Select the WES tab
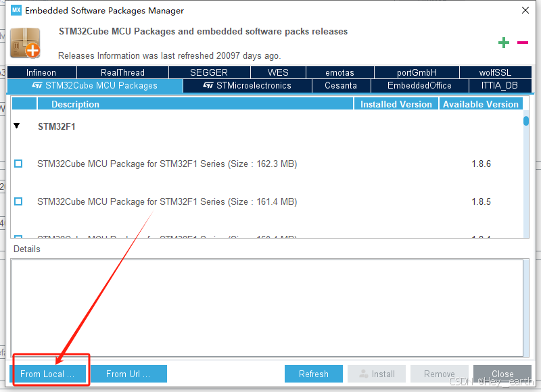The image size is (541, 392). pos(278,72)
